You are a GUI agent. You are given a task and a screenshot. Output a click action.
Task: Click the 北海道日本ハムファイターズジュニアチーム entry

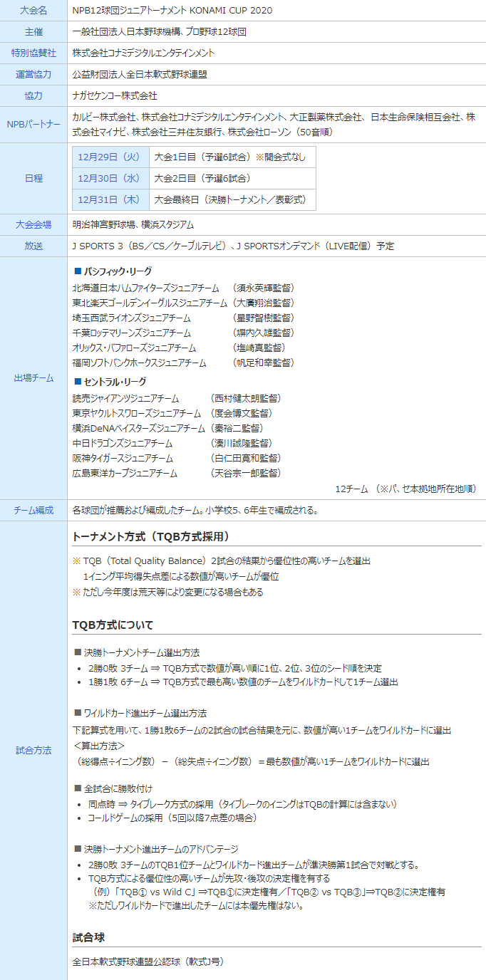click(x=146, y=288)
